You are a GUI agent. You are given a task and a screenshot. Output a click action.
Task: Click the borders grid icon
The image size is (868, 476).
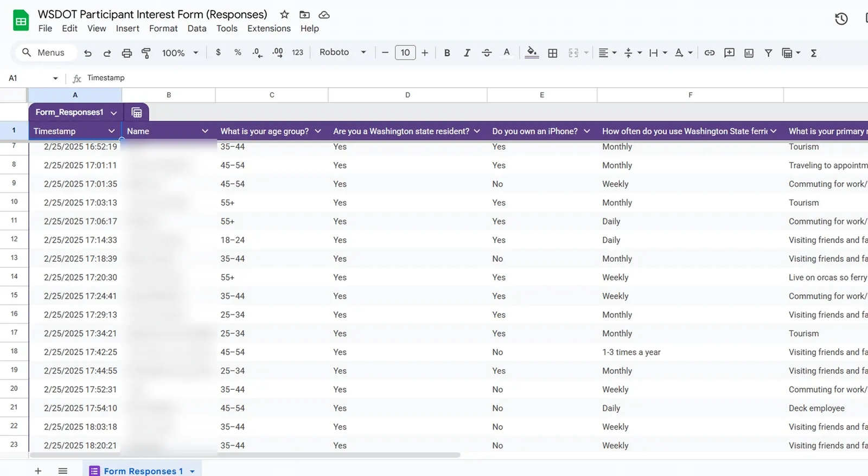click(x=552, y=53)
